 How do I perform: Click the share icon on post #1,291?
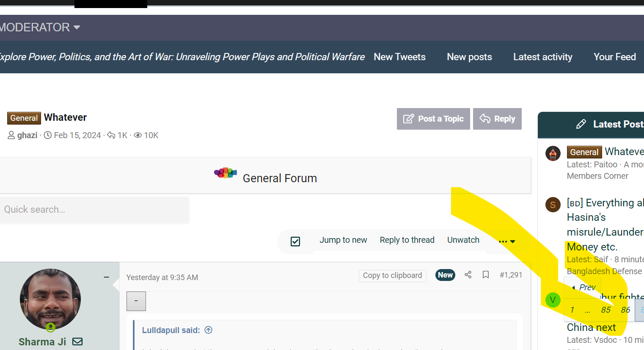468,275
